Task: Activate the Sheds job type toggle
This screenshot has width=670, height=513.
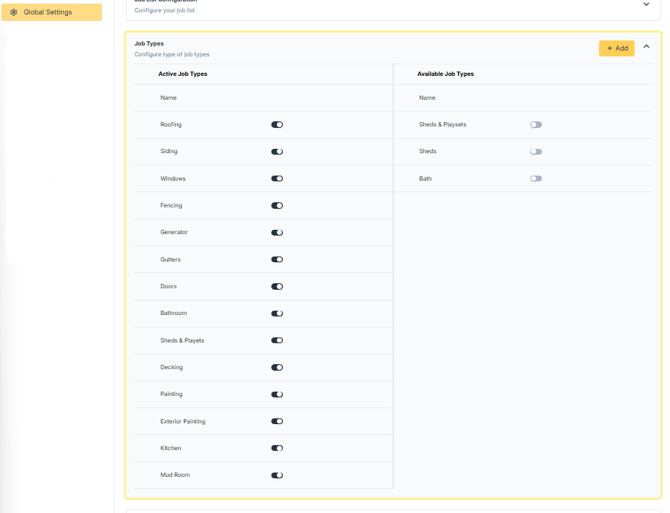Action: click(536, 152)
